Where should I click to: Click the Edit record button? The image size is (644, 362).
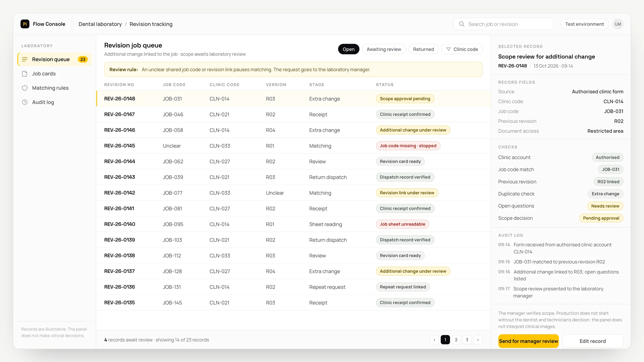(x=593, y=341)
